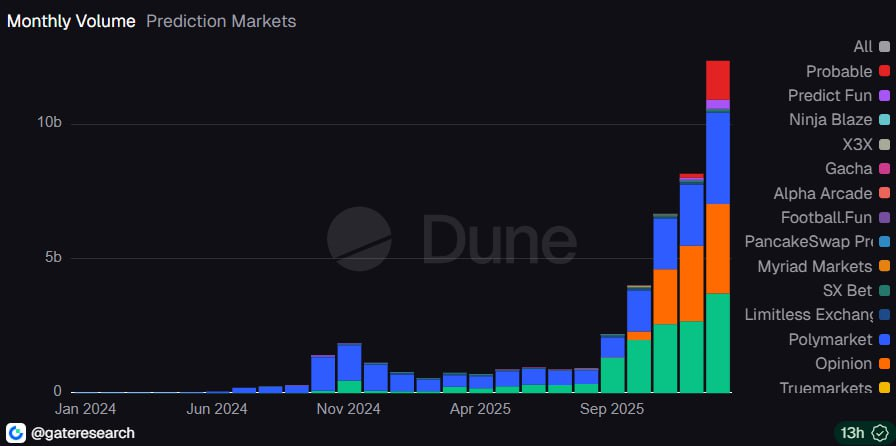Image resolution: width=896 pixels, height=446 pixels.
Task: Select the SX Bet legend label
Action: click(x=847, y=290)
